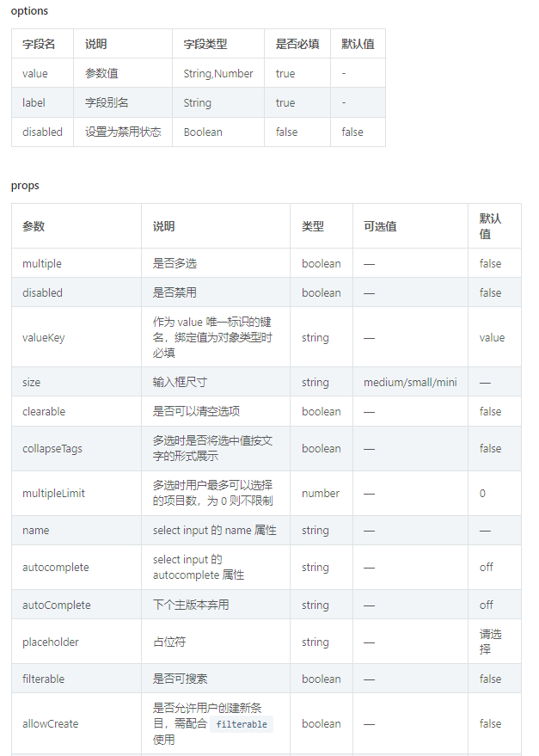Click the '下个主版本弃用' description cell
Image resolution: width=539 pixels, height=756 pixels.
click(216, 605)
